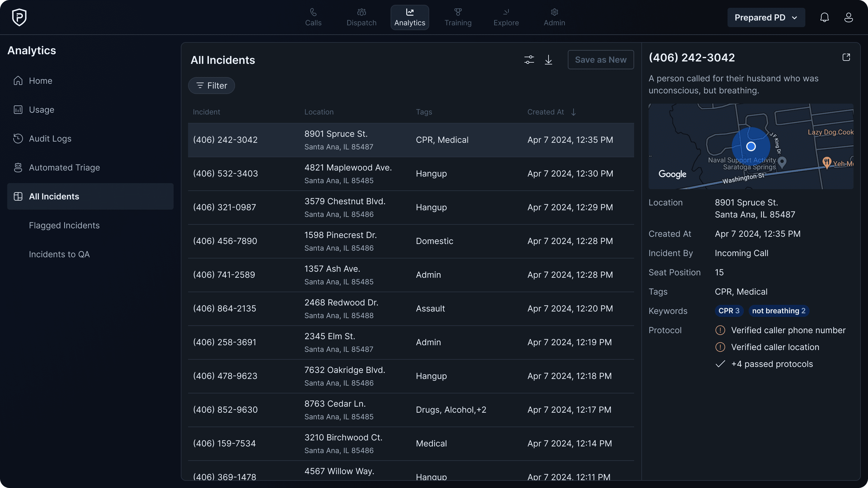
Task: Open incident details in new window
Action: tap(846, 57)
